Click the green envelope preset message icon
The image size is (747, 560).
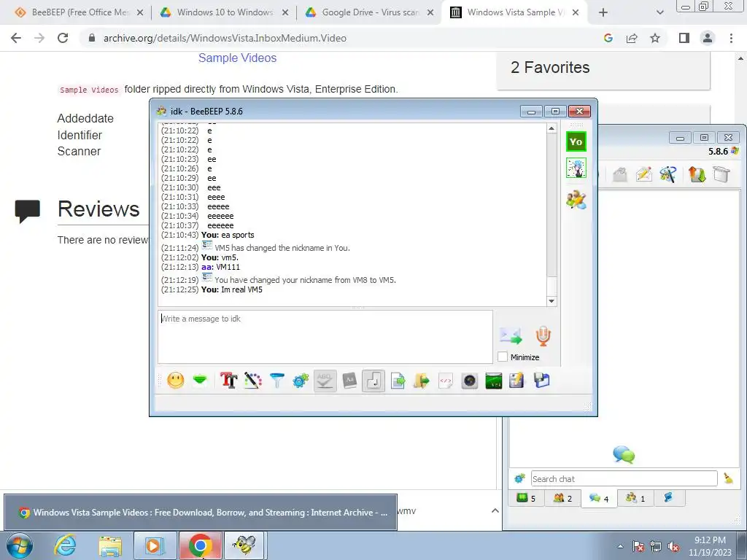click(x=200, y=380)
